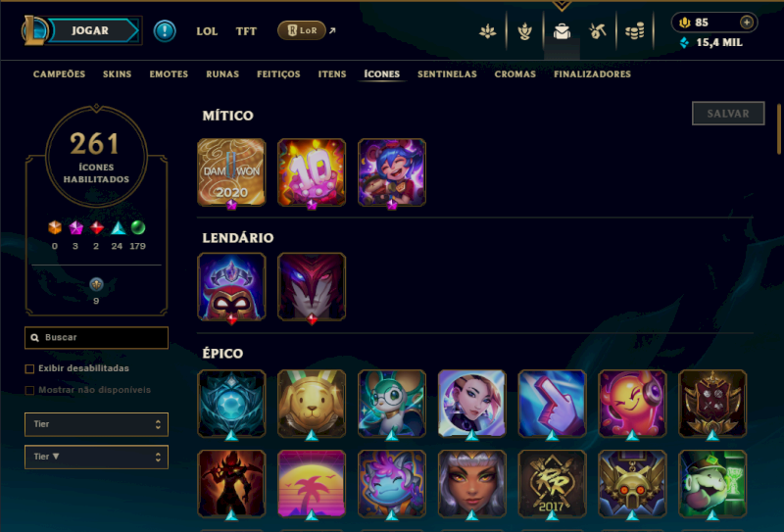Open the loot hammer icon

pyautogui.click(x=598, y=31)
